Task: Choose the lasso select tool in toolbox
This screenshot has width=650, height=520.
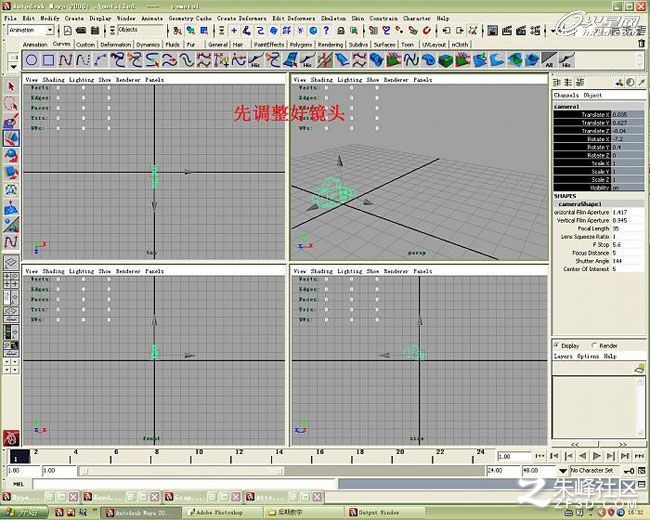Action: pos(11,104)
